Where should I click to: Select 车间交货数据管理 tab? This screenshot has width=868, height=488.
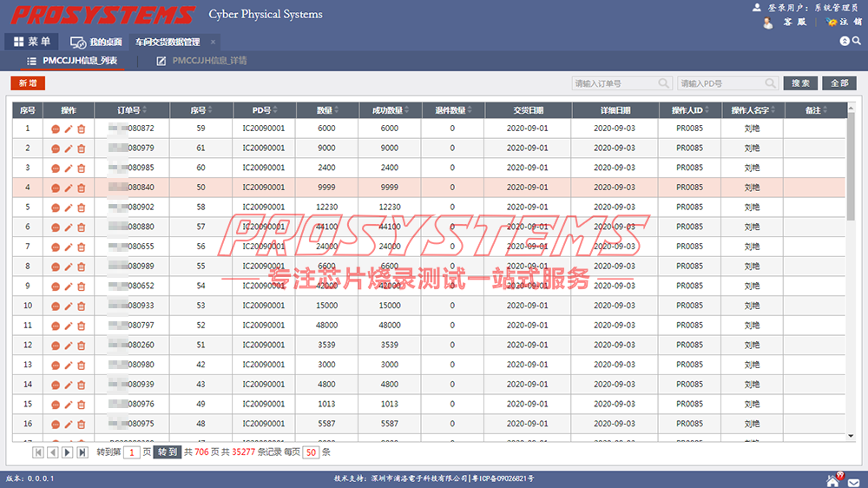point(168,42)
